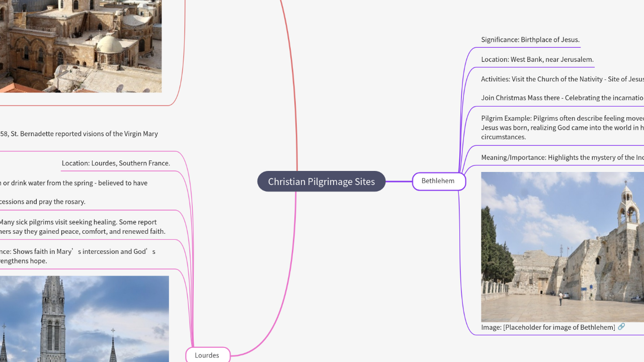Select the Bethlehem branch node
644x362 pixels.
(x=438, y=181)
